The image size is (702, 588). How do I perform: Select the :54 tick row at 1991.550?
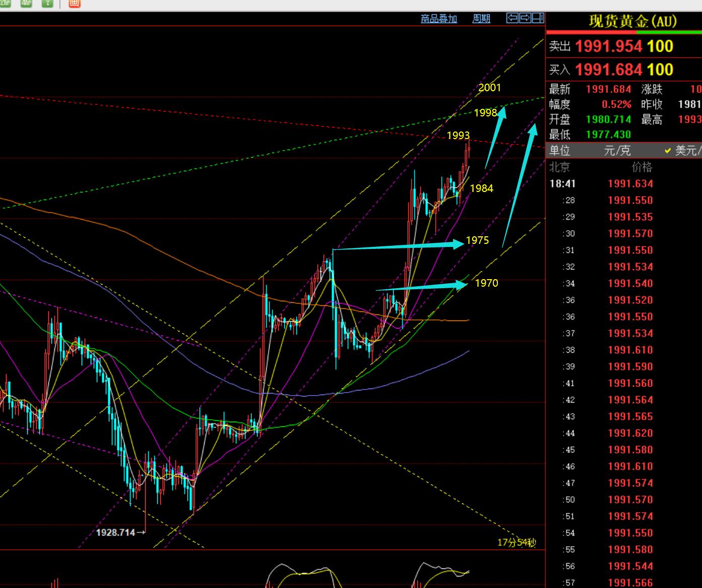pos(624,533)
